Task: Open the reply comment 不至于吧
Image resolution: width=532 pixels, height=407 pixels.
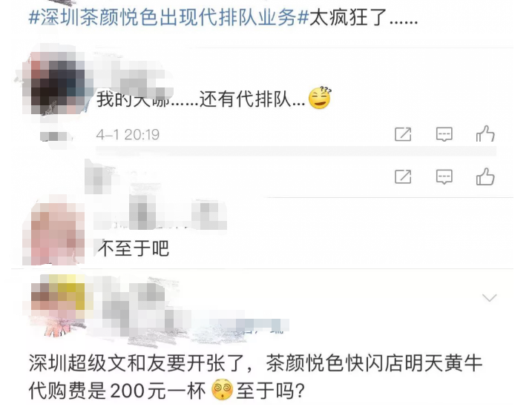Action: pos(133,249)
